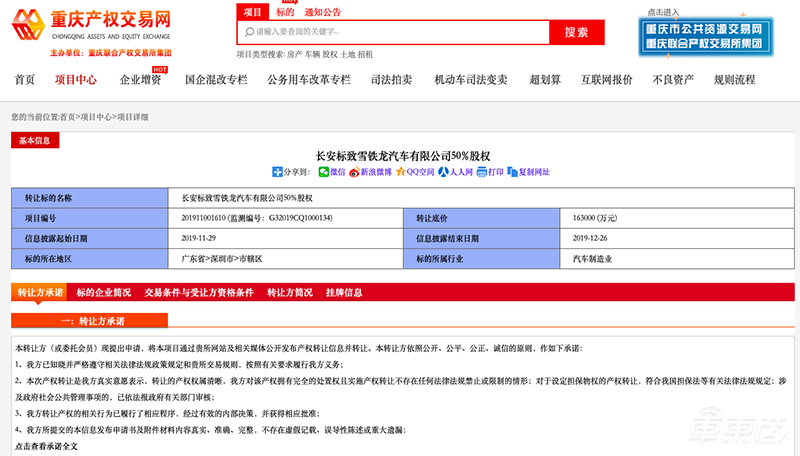Click 房产 in project type search hints
This screenshot has height=456, width=800.
pos(294,55)
